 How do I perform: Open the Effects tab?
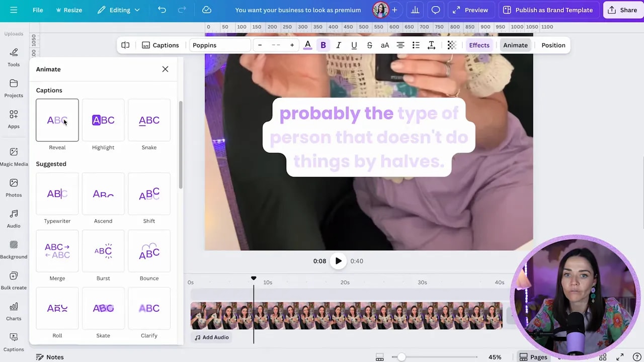tap(479, 45)
